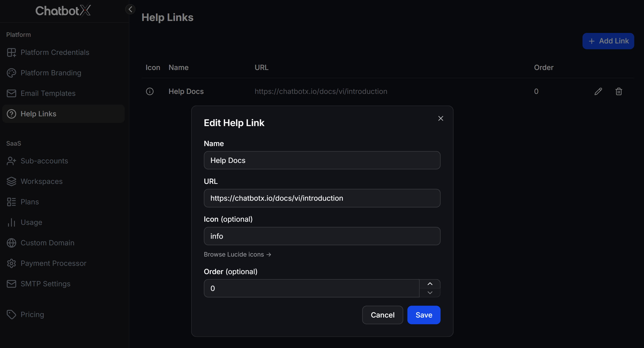Image resolution: width=644 pixels, height=348 pixels.
Task: Open Sub-accounts page
Action: click(63, 161)
